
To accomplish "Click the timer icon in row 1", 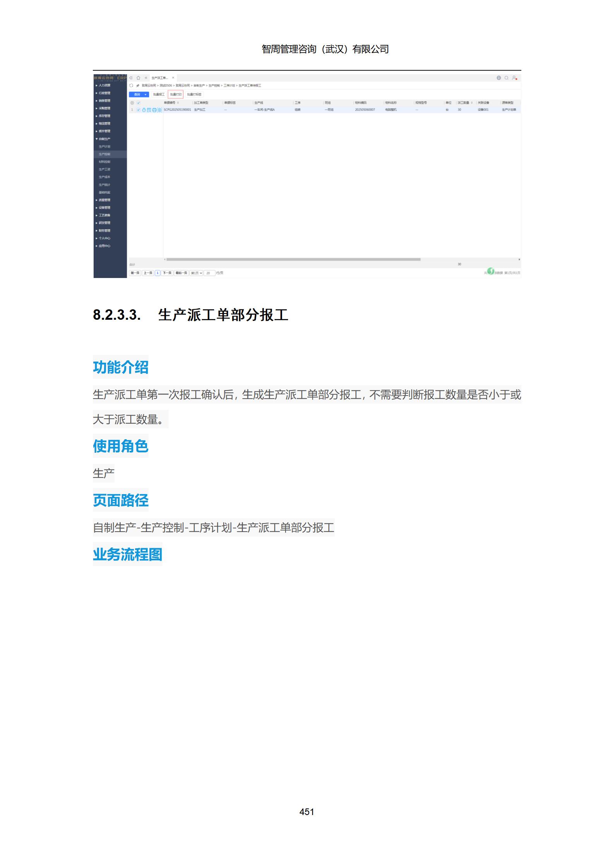I will [144, 110].
